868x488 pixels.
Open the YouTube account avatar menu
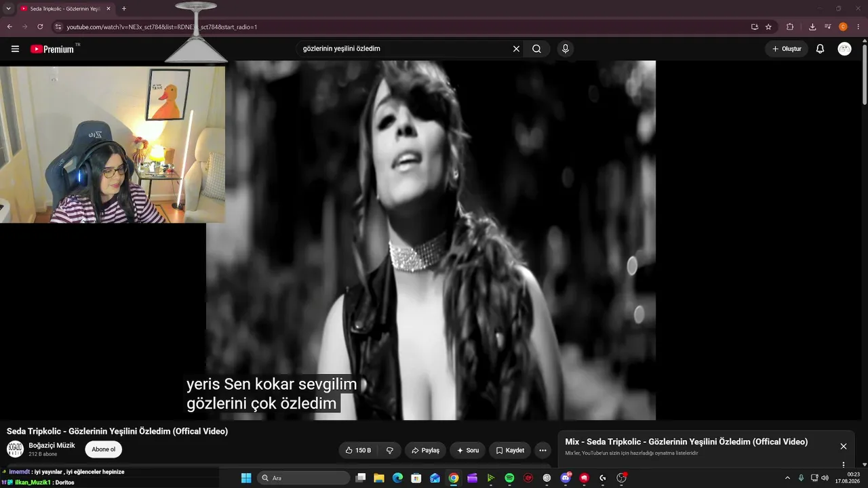tap(844, 49)
